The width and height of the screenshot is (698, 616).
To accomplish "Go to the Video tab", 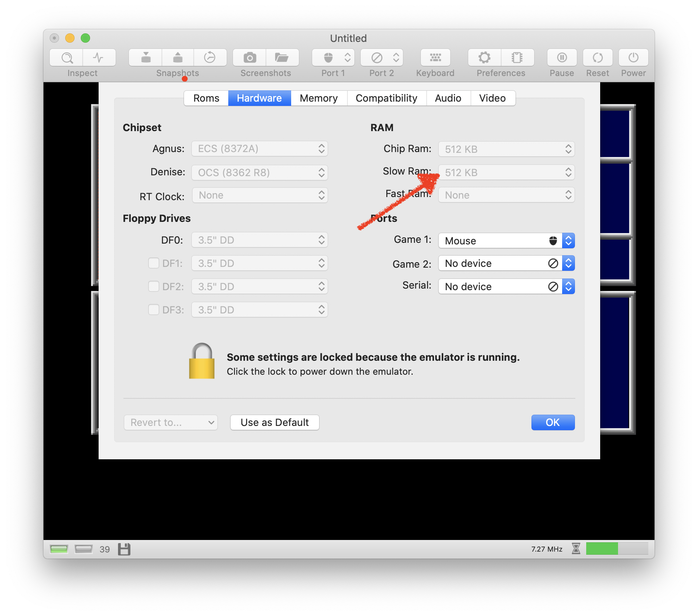I will [x=492, y=98].
